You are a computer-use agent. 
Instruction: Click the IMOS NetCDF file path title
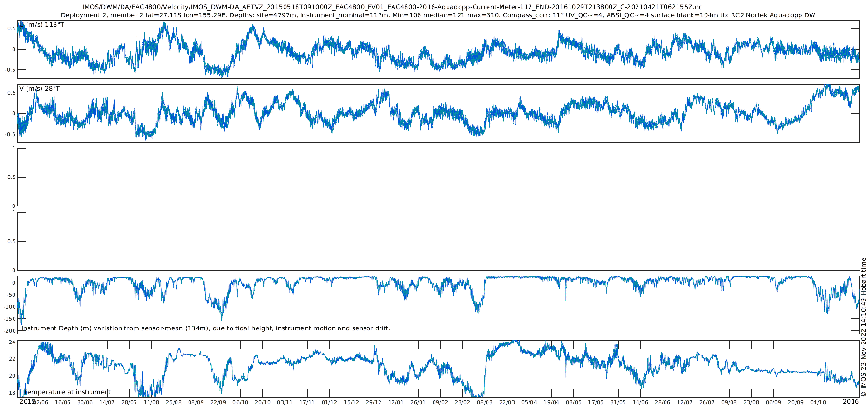pos(392,7)
